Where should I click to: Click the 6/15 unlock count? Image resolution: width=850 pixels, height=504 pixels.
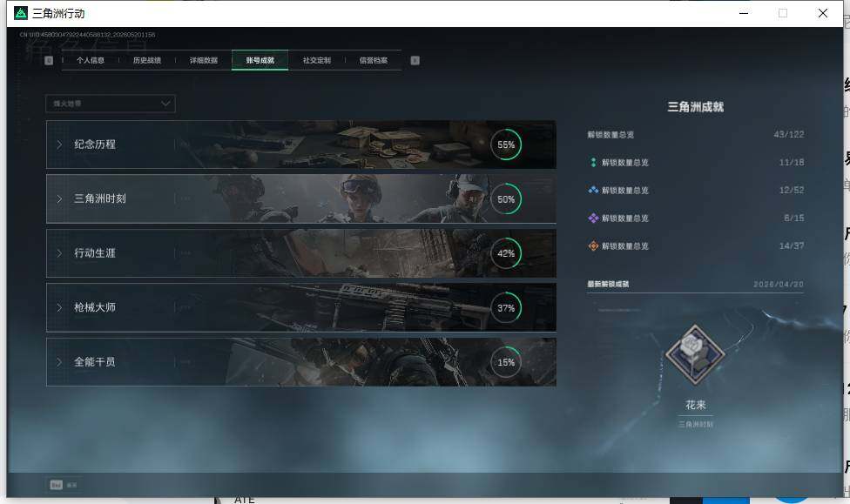(x=793, y=218)
